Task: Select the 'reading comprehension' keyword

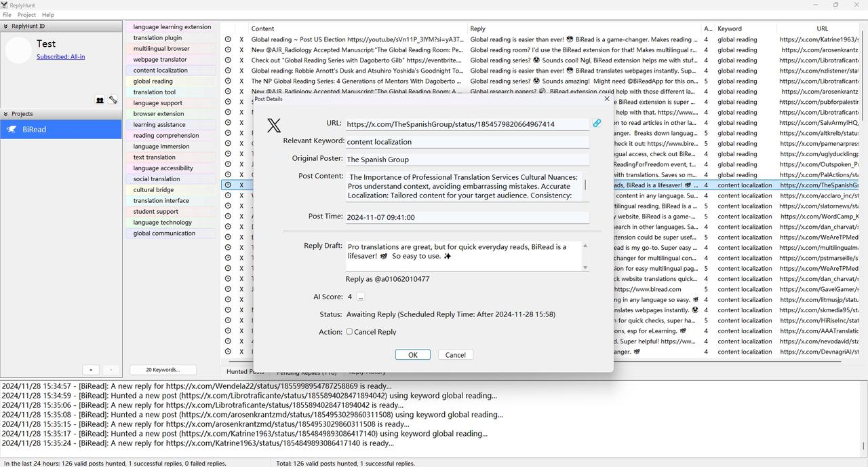Action: click(x=171, y=136)
